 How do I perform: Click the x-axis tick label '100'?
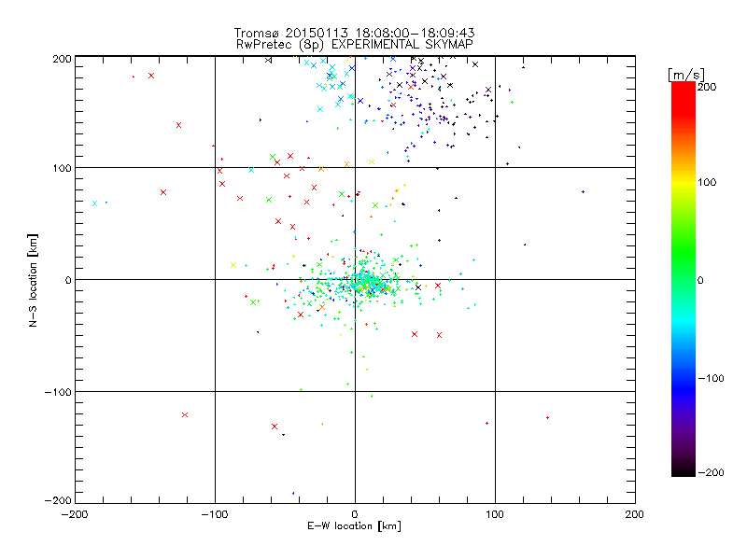click(x=495, y=514)
